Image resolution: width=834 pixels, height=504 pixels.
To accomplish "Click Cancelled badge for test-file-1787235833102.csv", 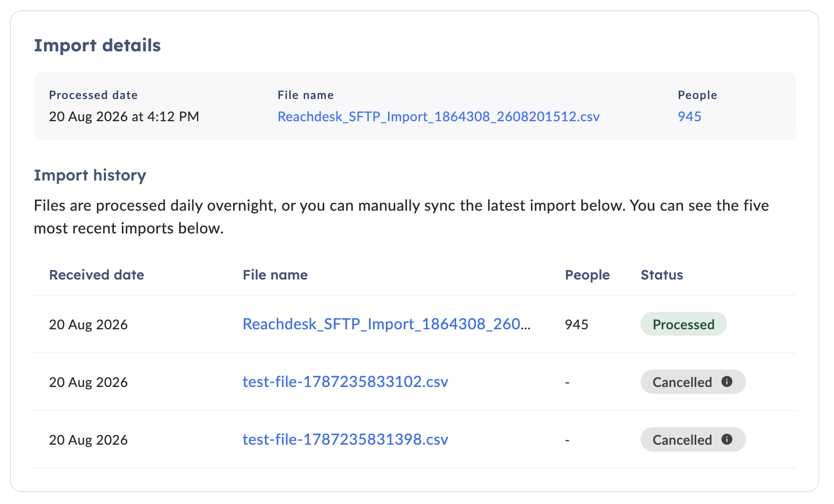I will pos(693,382).
